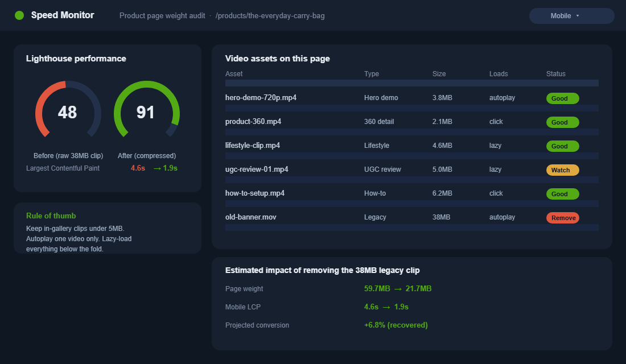Click the Before score gauge showing 48
The image size is (626, 364).
tap(68, 110)
